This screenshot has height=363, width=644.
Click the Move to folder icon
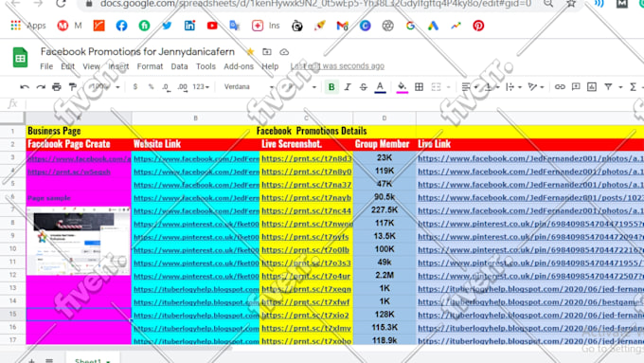point(267,52)
